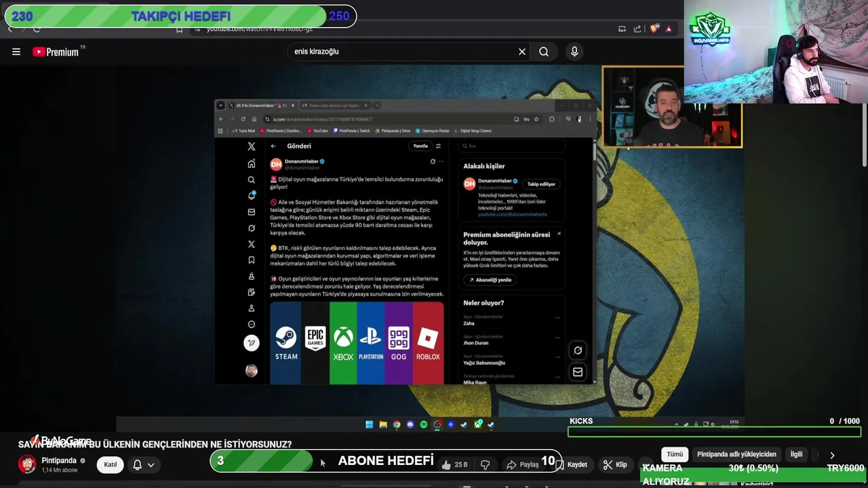The width and height of the screenshot is (868, 488).
Task: Open the Tuna Mail bookmark
Action: 243,131
